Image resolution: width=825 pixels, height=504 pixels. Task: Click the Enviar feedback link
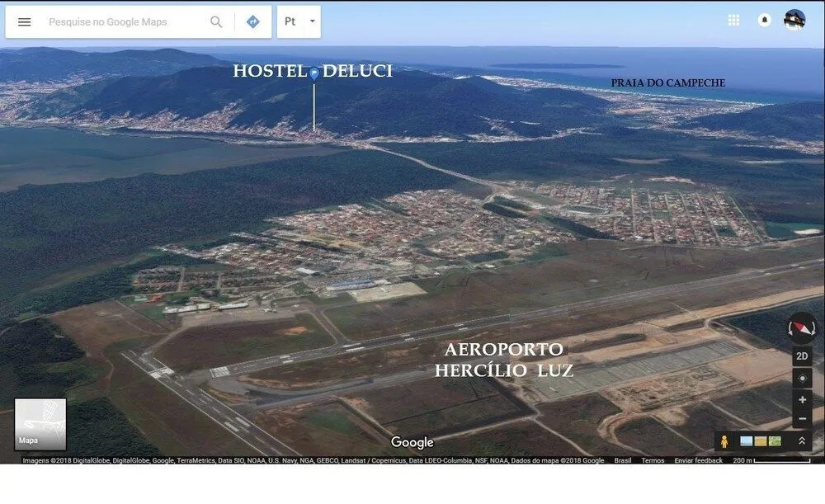(698, 460)
